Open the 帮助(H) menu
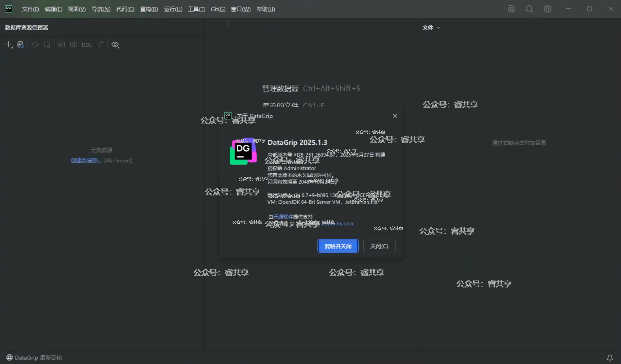The width and height of the screenshot is (621, 364). pos(266,9)
